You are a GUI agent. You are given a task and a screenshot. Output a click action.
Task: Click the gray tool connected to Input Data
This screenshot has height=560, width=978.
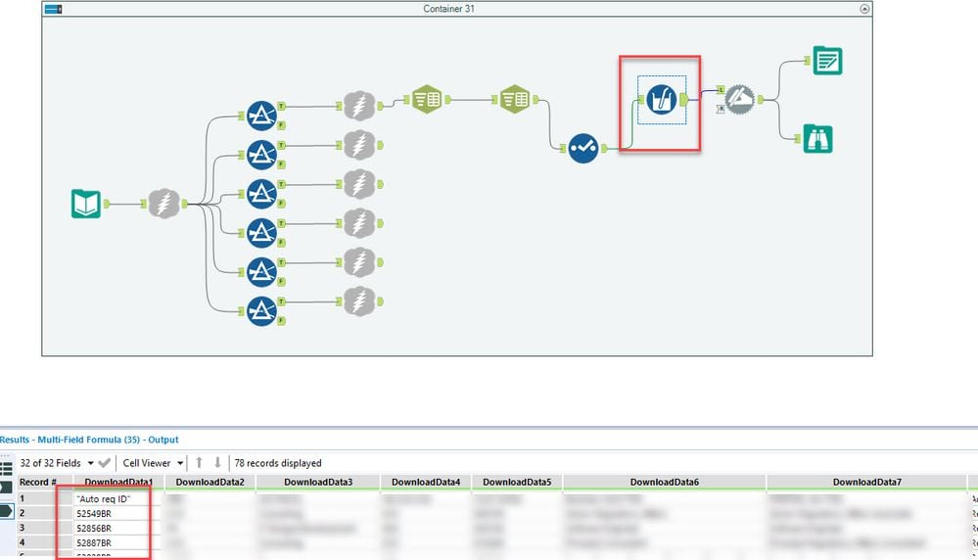pos(164,204)
